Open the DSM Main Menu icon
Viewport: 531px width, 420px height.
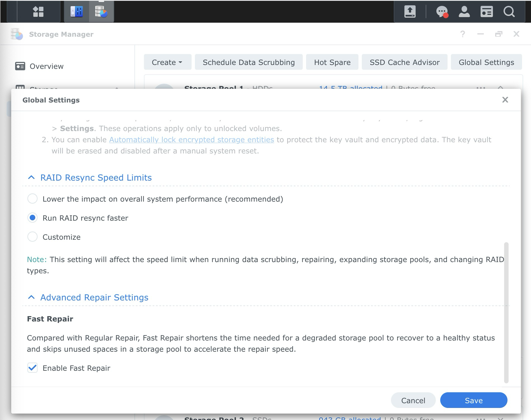pos(38,12)
